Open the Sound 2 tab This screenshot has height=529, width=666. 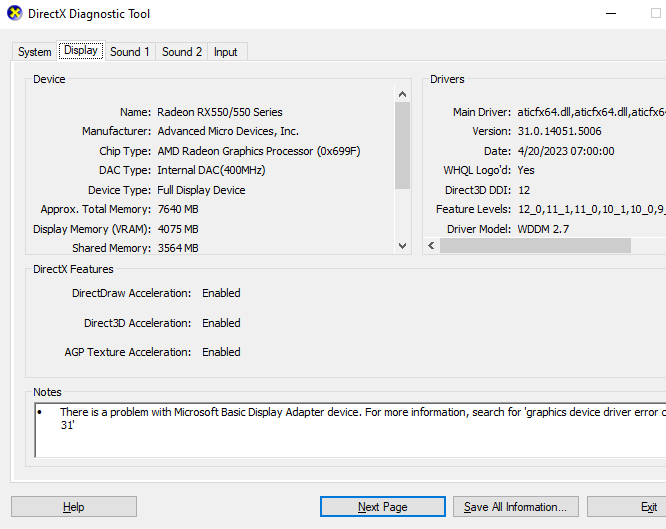pos(182,52)
